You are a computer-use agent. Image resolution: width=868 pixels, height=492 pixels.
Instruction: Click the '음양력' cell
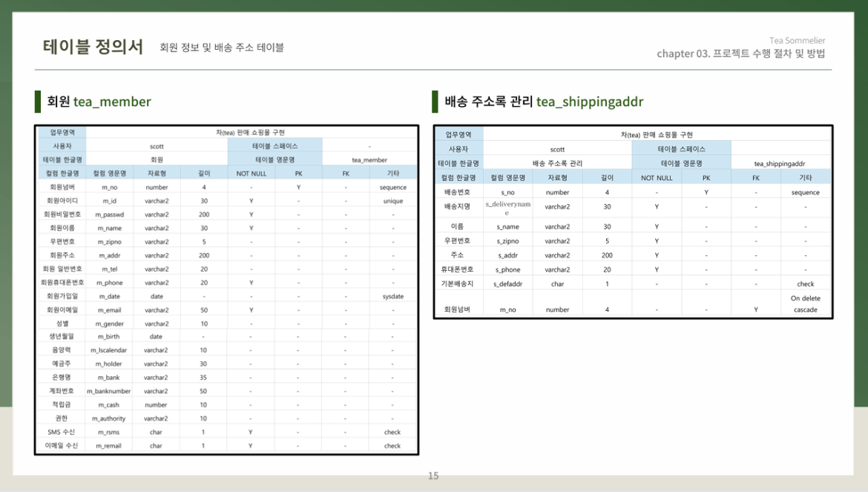pyautogui.click(x=62, y=350)
